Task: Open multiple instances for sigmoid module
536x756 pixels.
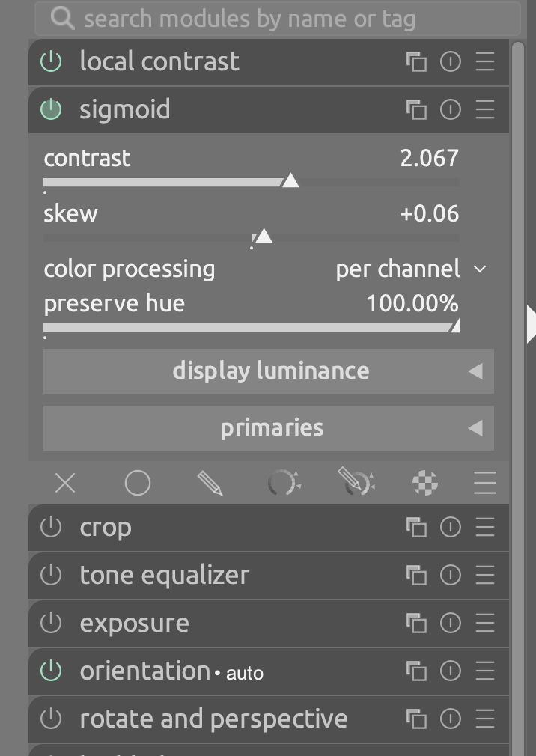Action: pyautogui.click(x=416, y=110)
